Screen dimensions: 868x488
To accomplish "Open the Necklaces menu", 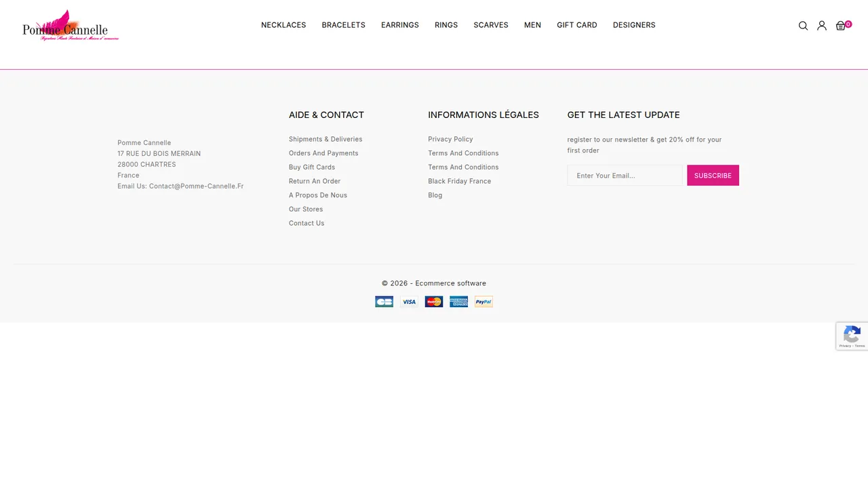I will (x=283, y=25).
